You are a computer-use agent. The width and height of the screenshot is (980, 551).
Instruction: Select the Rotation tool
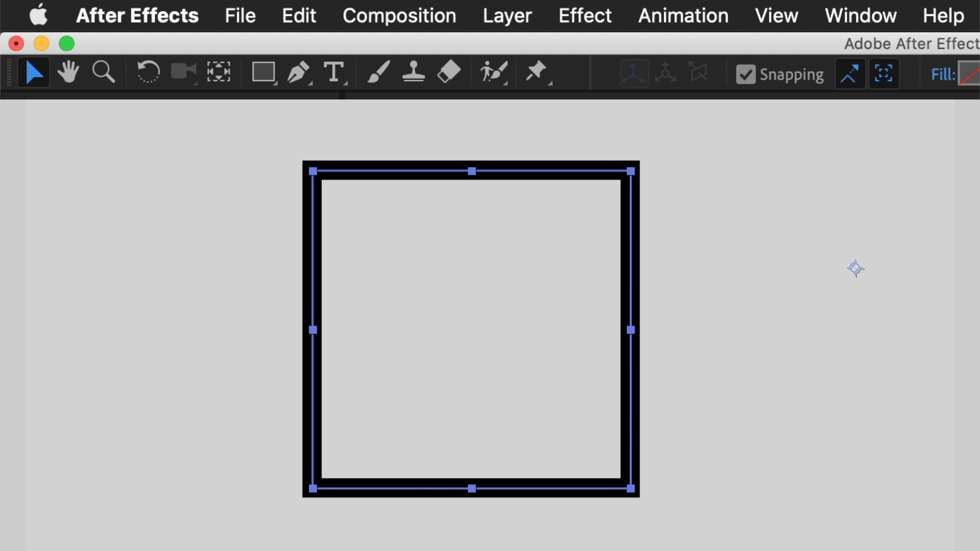(x=149, y=72)
